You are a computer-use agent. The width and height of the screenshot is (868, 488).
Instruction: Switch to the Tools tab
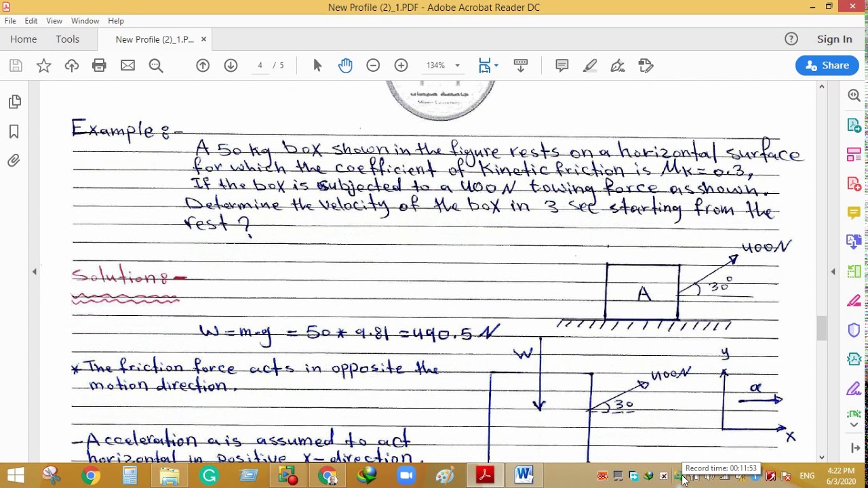tap(68, 39)
